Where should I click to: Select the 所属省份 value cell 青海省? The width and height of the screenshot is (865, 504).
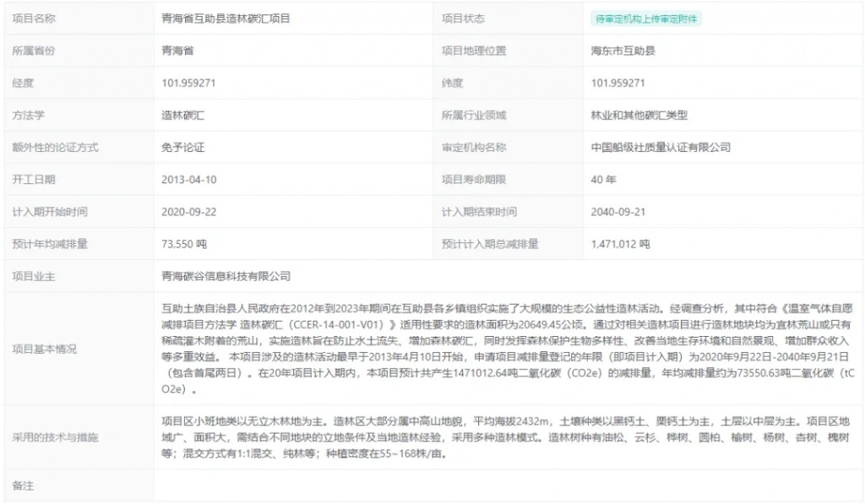pyautogui.click(x=178, y=51)
